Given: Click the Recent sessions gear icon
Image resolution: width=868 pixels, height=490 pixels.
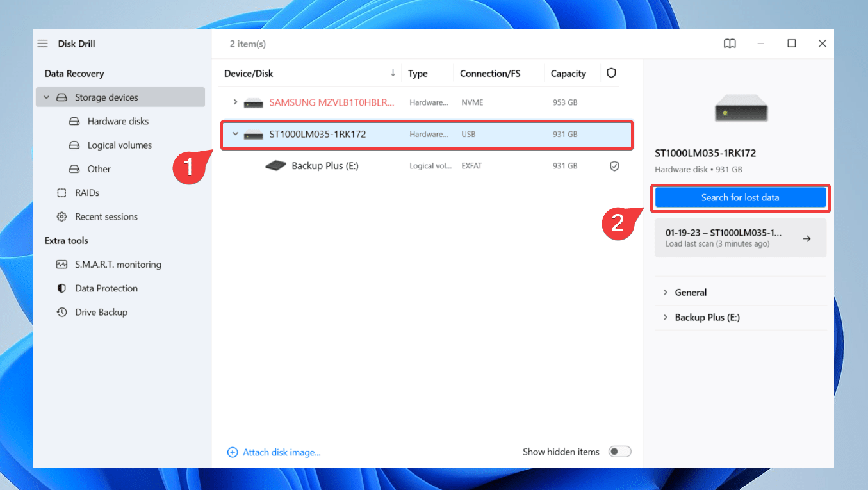Looking at the screenshot, I should (61, 216).
